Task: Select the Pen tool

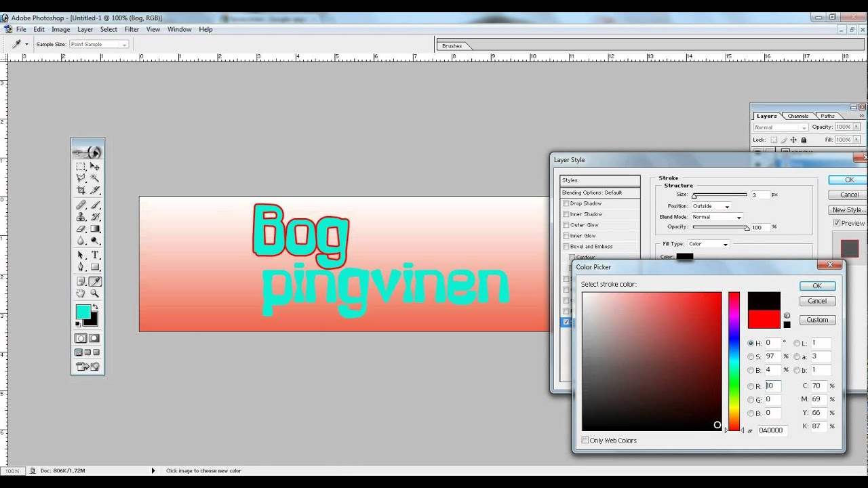Action: pyautogui.click(x=81, y=267)
